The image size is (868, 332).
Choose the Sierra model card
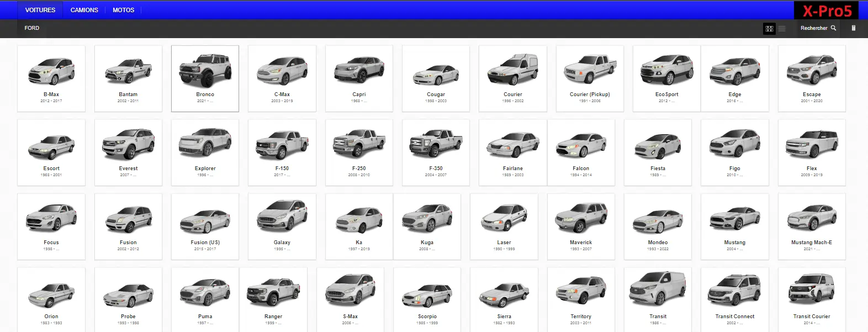(504, 300)
